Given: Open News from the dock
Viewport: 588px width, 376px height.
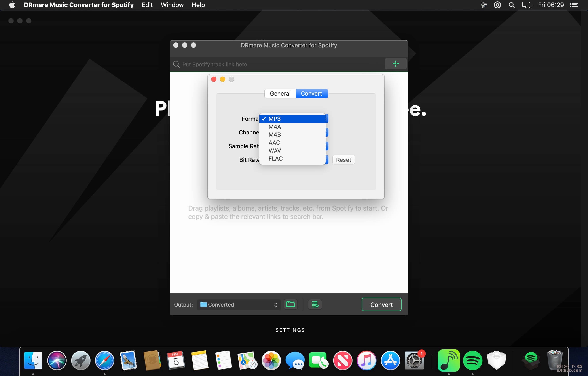Looking at the screenshot, I should point(343,360).
